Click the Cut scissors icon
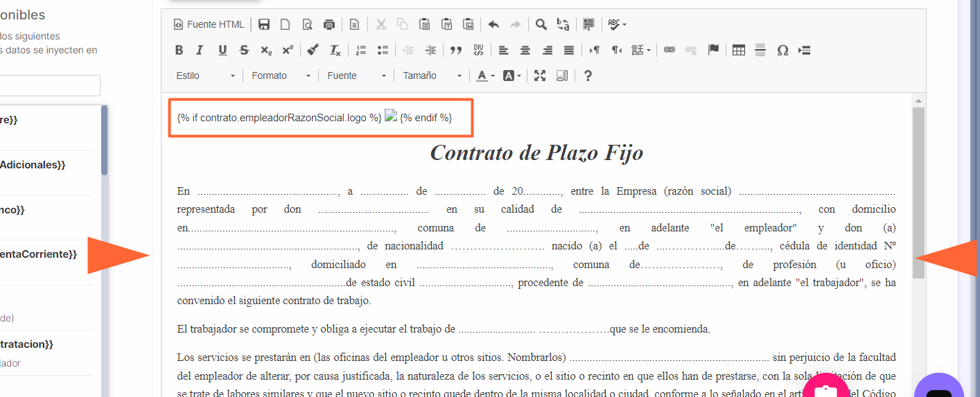 pos(380,24)
